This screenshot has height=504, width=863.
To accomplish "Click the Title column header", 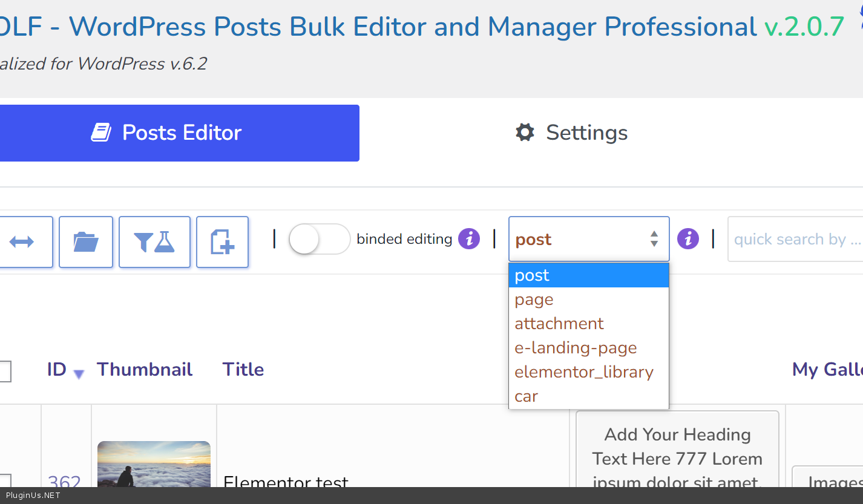I will coord(243,370).
